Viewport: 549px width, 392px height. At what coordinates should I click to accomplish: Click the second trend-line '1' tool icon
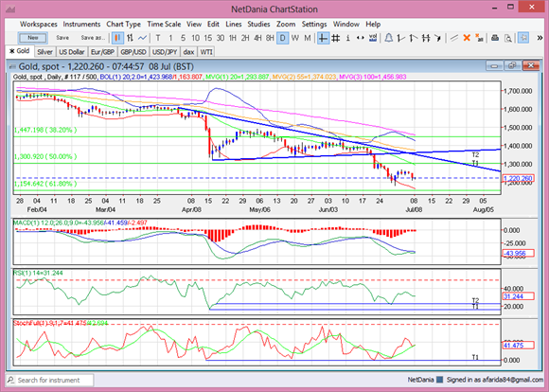pyautogui.click(x=413, y=38)
